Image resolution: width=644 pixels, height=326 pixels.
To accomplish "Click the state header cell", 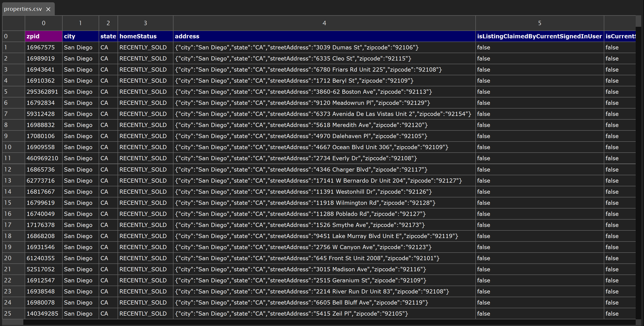I will click(x=108, y=36).
